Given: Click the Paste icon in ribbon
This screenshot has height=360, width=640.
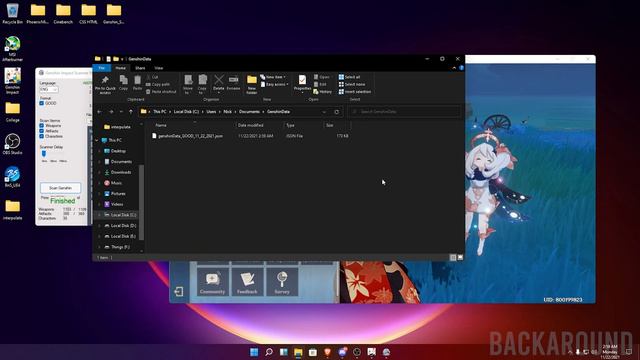Looking at the screenshot, I should 138,83.
